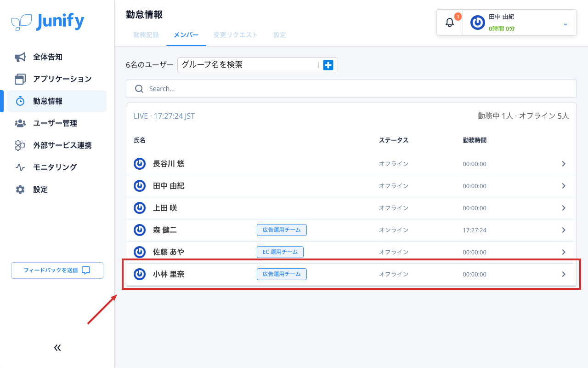This screenshot has width=588, height=368.
Task: Focus the Search... input field
Action: pos(351,89)
